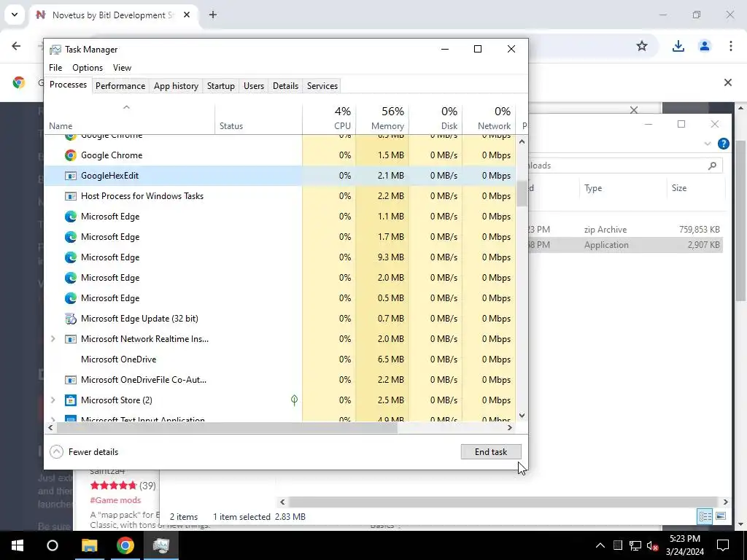Collapse to fewer details view
The image size is (747, 560).
pyautogui.click(x=84, y=452)
